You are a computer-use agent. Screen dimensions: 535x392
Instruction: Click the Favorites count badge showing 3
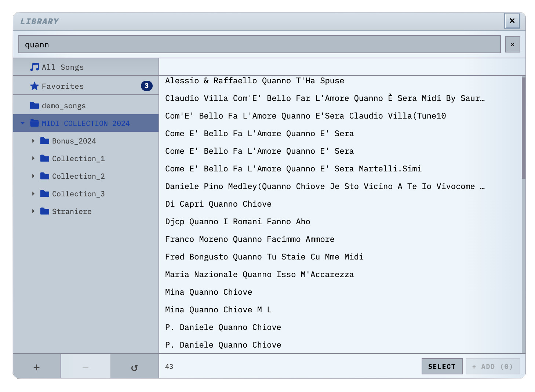[x=147, y=86]
